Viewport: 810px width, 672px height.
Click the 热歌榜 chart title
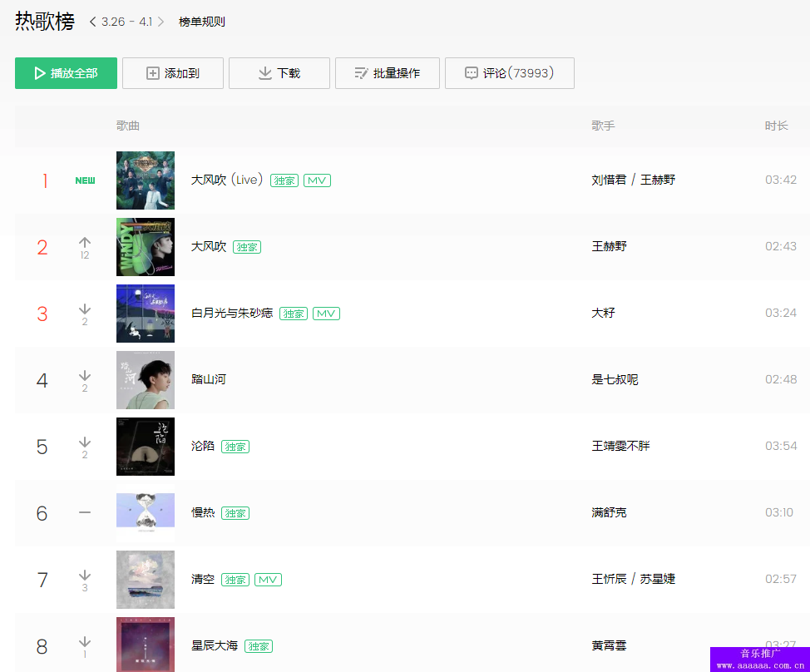point(45,22)
